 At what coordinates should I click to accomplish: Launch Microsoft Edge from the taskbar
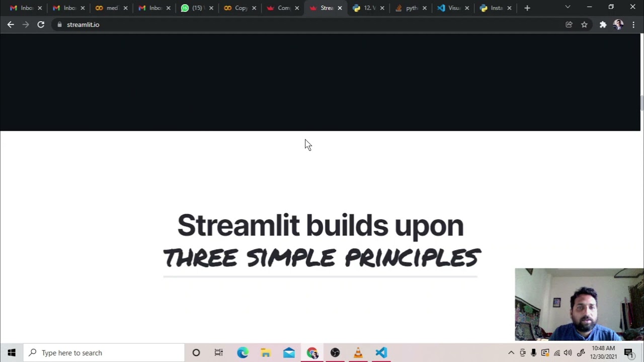pos(243,352)
